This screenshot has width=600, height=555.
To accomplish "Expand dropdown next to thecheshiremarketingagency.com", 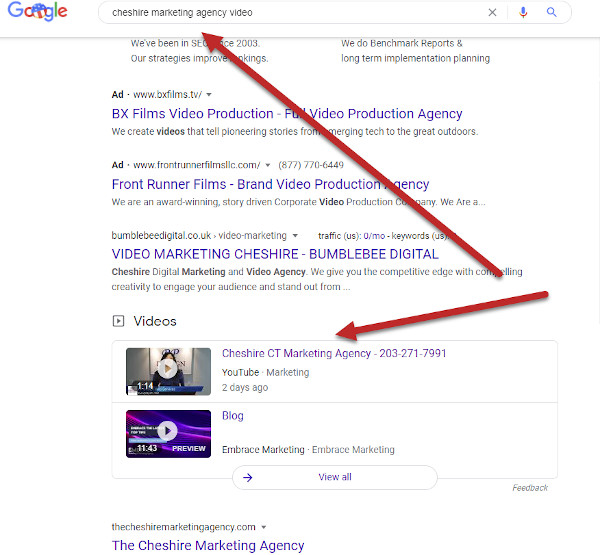I will 263,527.
